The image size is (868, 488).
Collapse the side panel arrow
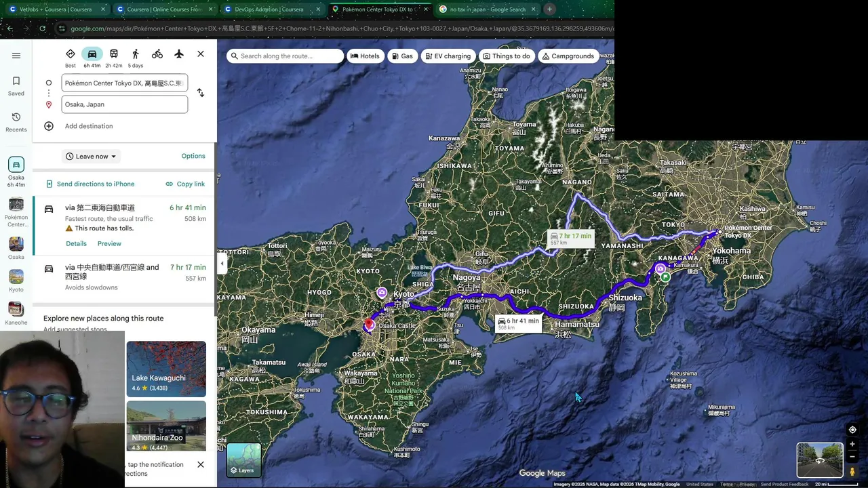[222, 264]
